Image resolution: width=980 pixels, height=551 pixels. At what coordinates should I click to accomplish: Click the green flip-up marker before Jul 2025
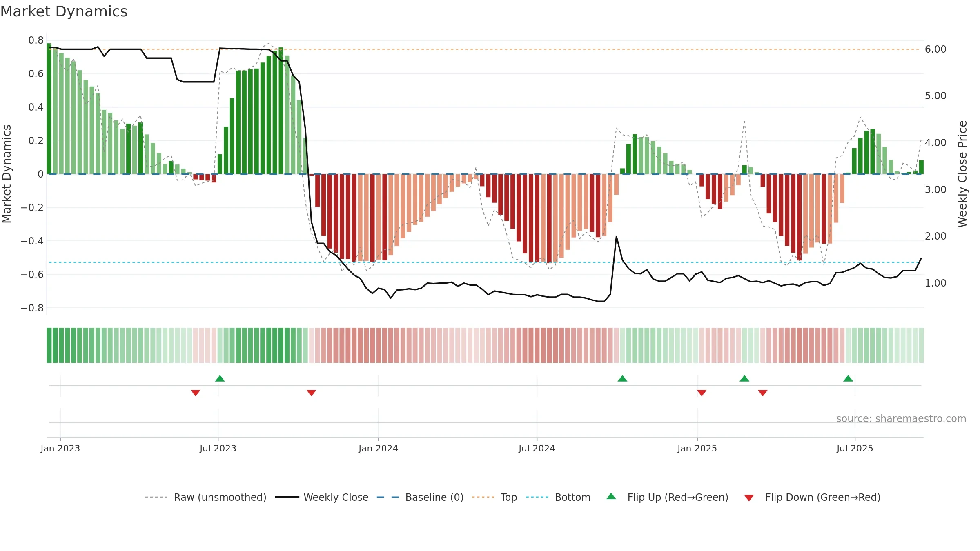click(x=848, y=378)
